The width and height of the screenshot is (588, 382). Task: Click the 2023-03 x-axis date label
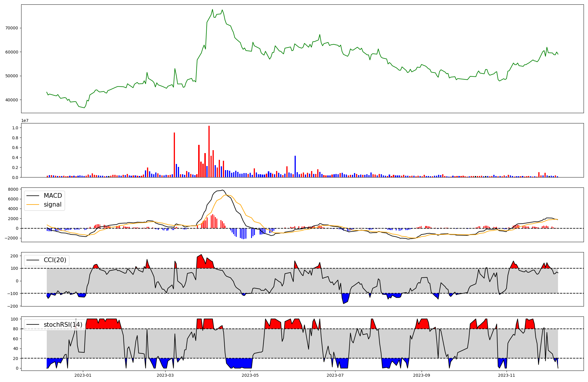[165, 375]
